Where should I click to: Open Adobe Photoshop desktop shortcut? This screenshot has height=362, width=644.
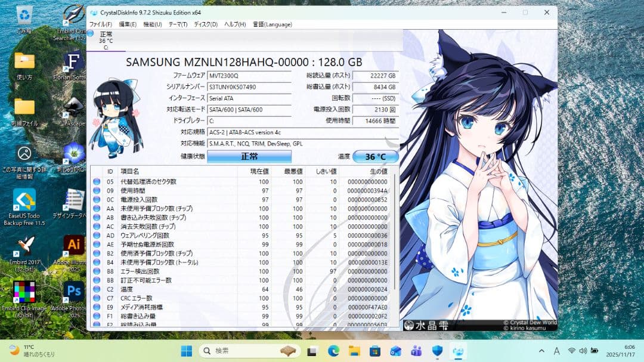click(74, 296)
